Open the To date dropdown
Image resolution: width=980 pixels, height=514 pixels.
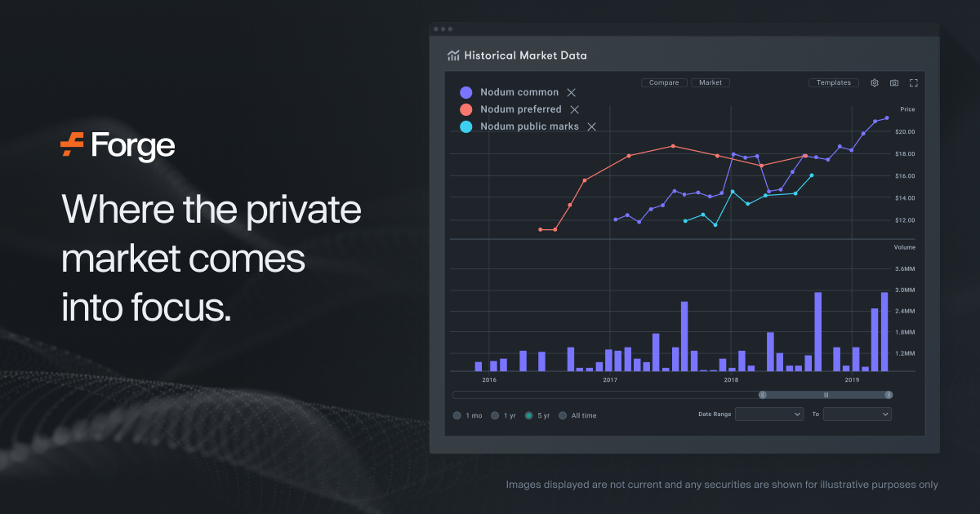point(857,414)
